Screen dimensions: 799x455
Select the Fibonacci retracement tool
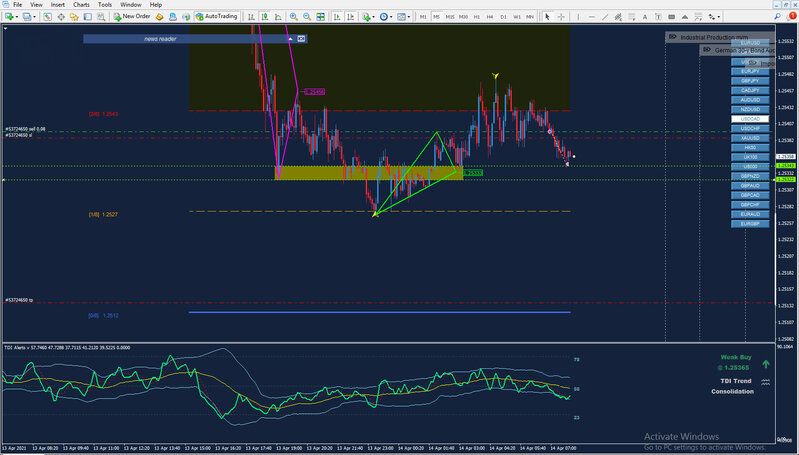[x=631, y=17]
